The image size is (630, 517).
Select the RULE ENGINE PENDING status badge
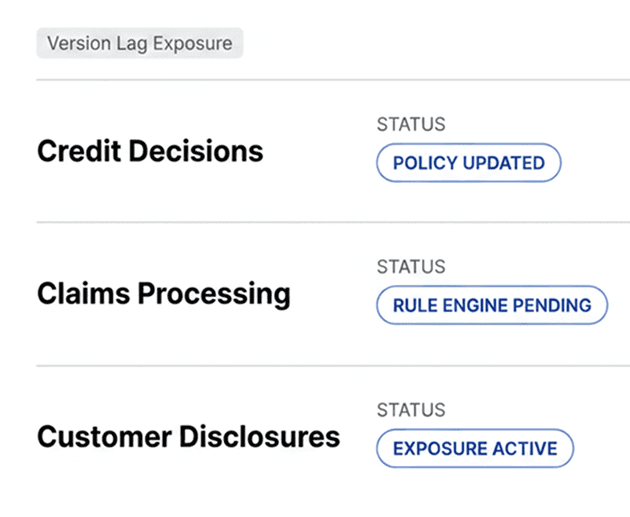(x=492, y=305)
